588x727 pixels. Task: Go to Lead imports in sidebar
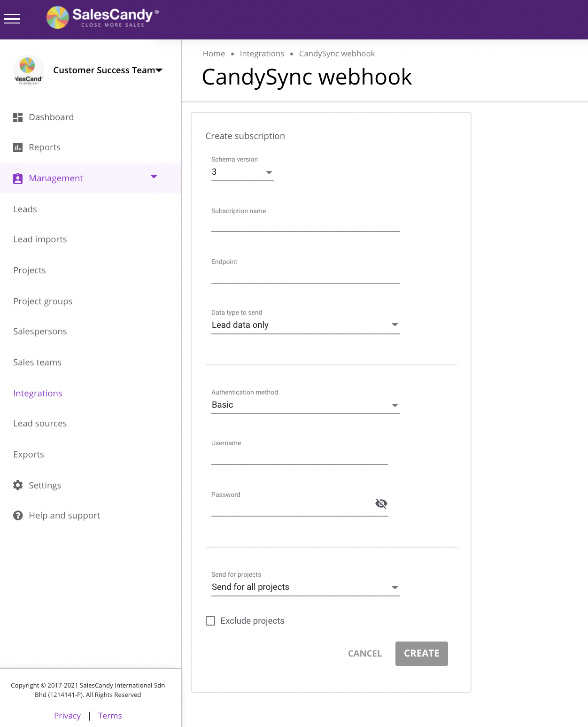tap(40, 240)
